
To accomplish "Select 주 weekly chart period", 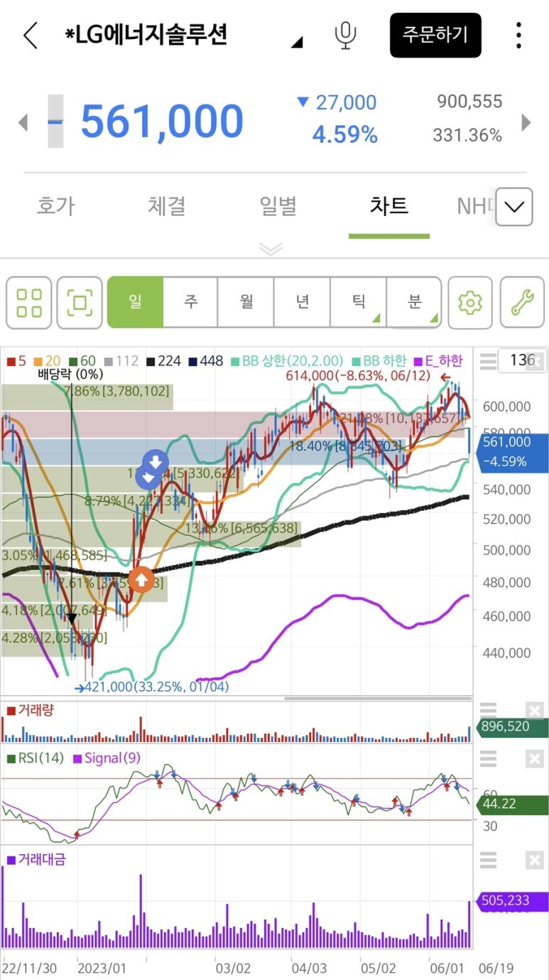I will (190, 302).
